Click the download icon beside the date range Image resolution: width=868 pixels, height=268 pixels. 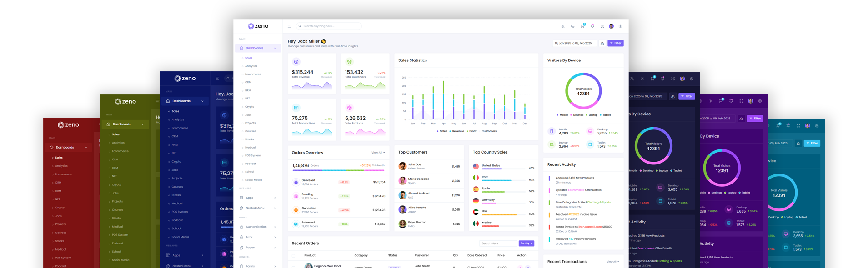[x=602, y=44]
